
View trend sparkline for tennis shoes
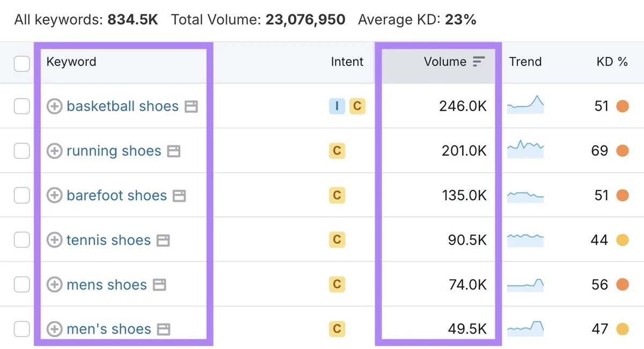[x=525, y=241]
